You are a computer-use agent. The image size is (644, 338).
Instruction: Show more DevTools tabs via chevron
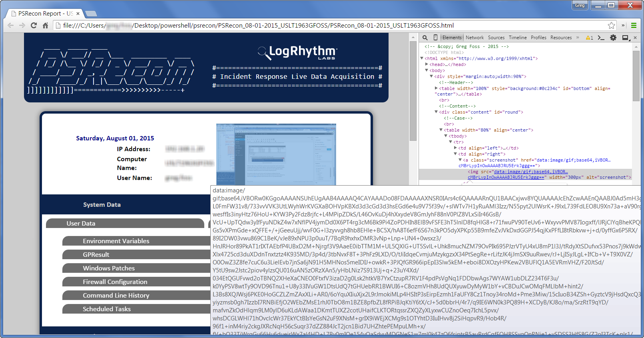[x=577, y=38]
